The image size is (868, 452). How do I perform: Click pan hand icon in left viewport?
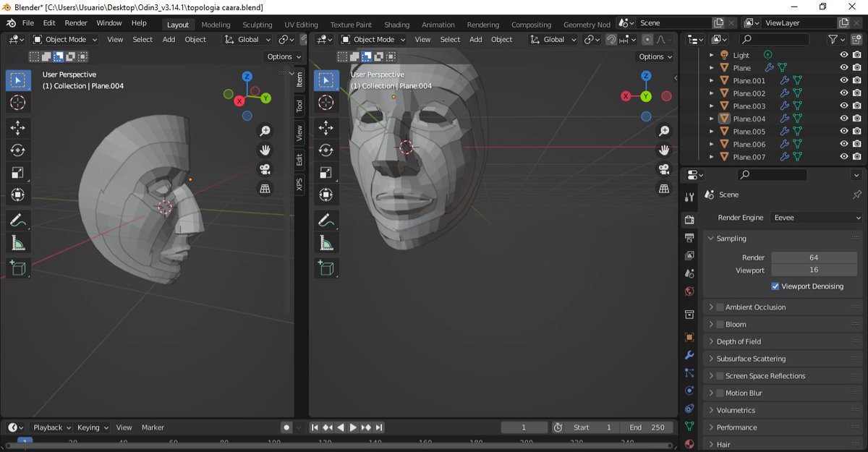click(265, 150)
